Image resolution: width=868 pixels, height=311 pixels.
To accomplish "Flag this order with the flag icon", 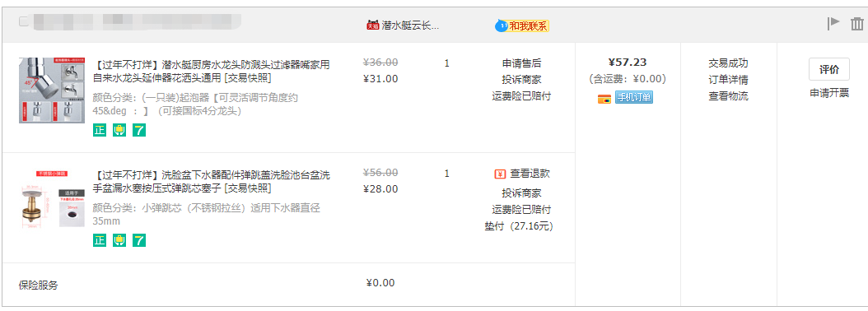I will pyautogui.click(x=833, y=23).
